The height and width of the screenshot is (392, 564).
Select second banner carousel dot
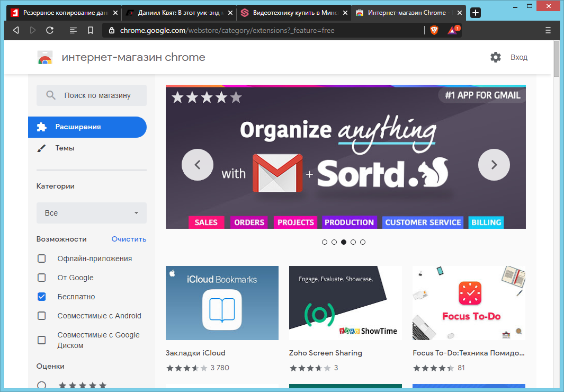coord(334,242)
